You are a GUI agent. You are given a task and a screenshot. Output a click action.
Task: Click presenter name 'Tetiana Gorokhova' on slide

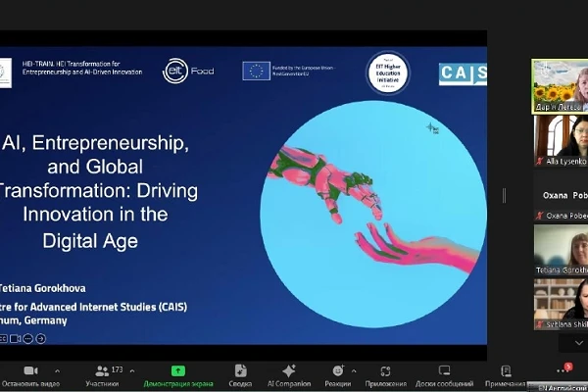(x=42, y=288)
